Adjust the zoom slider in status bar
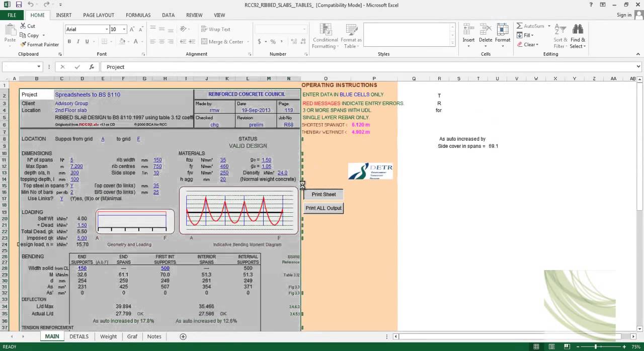This screenshot has width=644, height=351. point(596,346)
